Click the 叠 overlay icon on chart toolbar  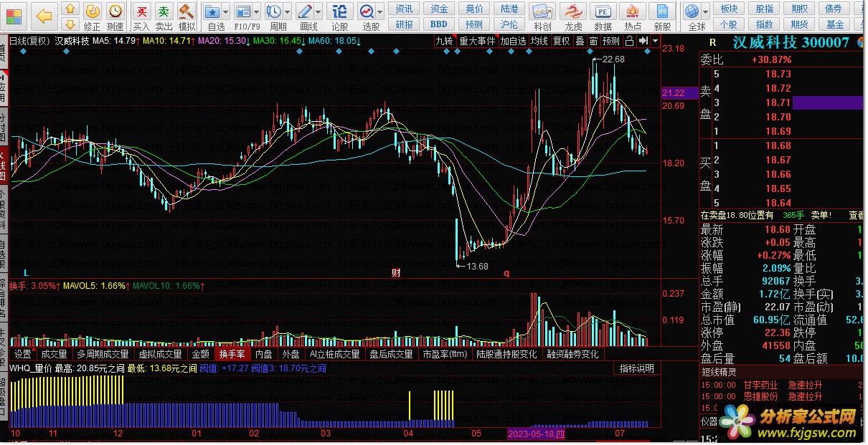coord(580,41)
